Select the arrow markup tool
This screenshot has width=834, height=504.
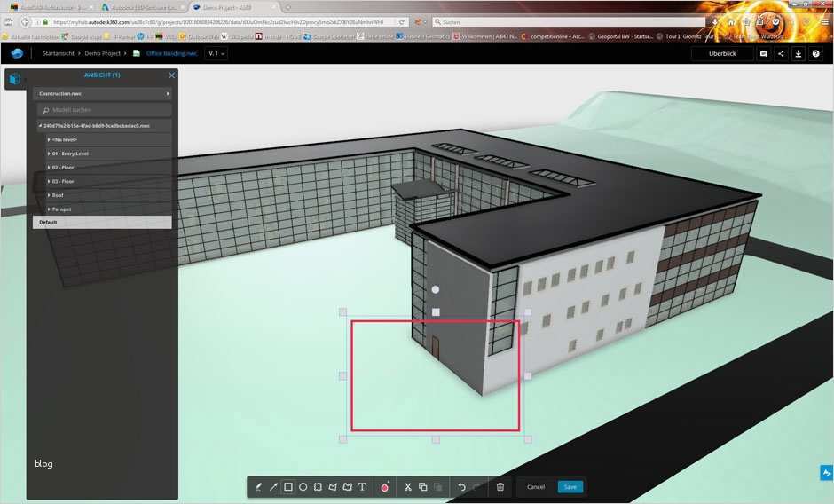point(273,487)
